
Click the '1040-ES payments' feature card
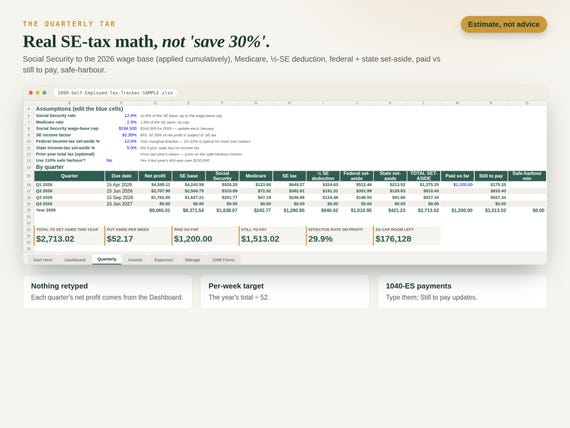click(x=462, y=292)
